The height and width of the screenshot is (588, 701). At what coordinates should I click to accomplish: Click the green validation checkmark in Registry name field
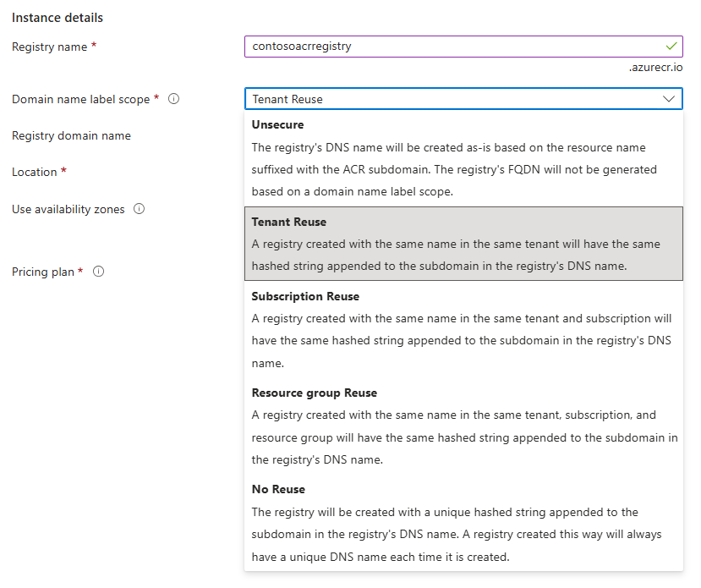click(x=671, y=47)
